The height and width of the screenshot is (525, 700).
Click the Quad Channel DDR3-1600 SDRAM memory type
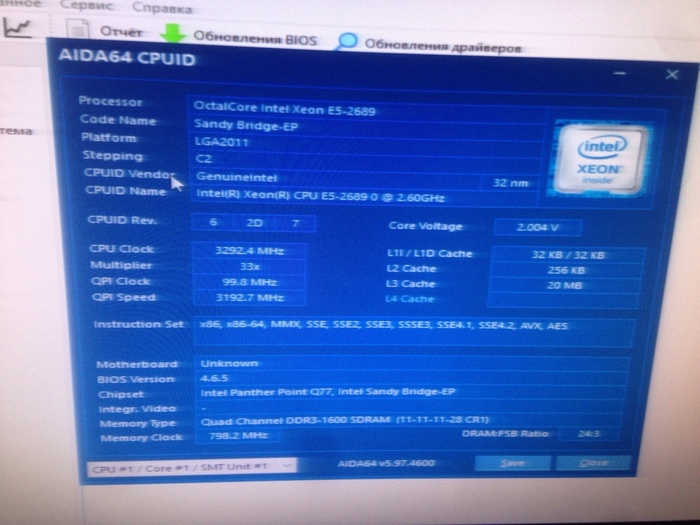coord(345,421)
